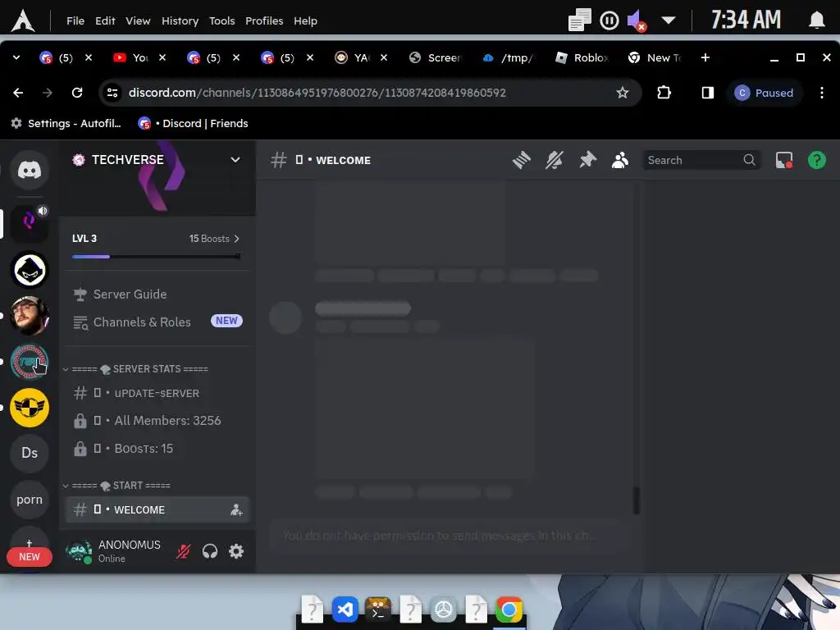This screenshot has width=840, height=630.
Task: Open a new browser tab
Action: click(705, 57)
